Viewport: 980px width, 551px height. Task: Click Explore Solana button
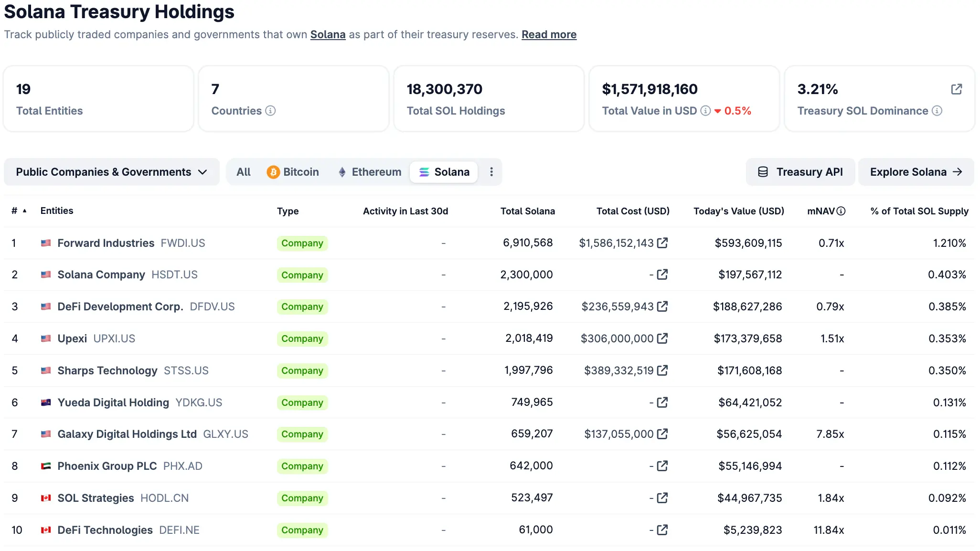[916, 172]
